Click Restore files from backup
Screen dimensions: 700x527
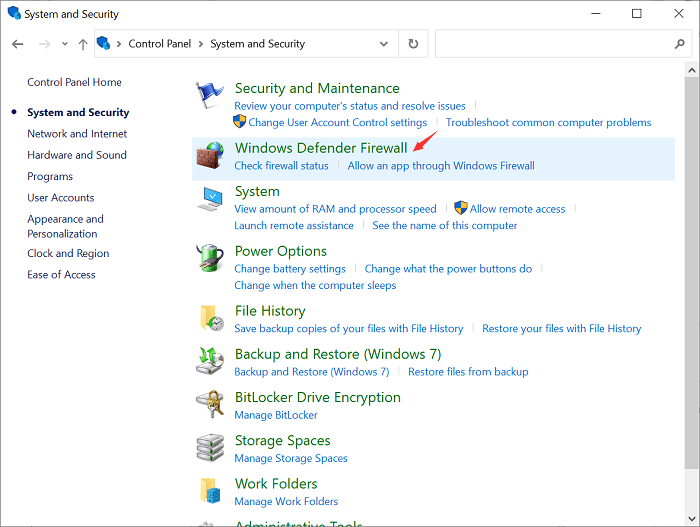(x=468, y=372)
